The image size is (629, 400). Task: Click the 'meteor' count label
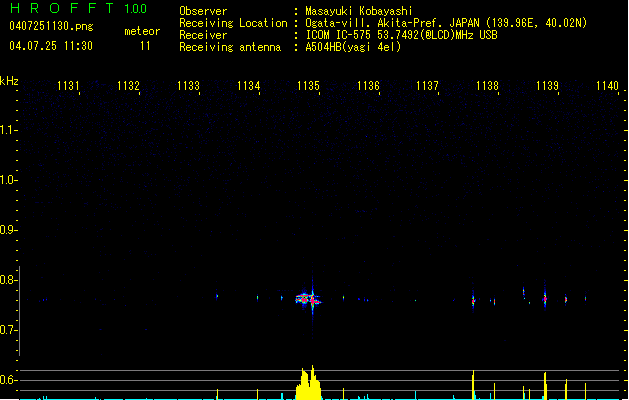click(x=142, y=31)
